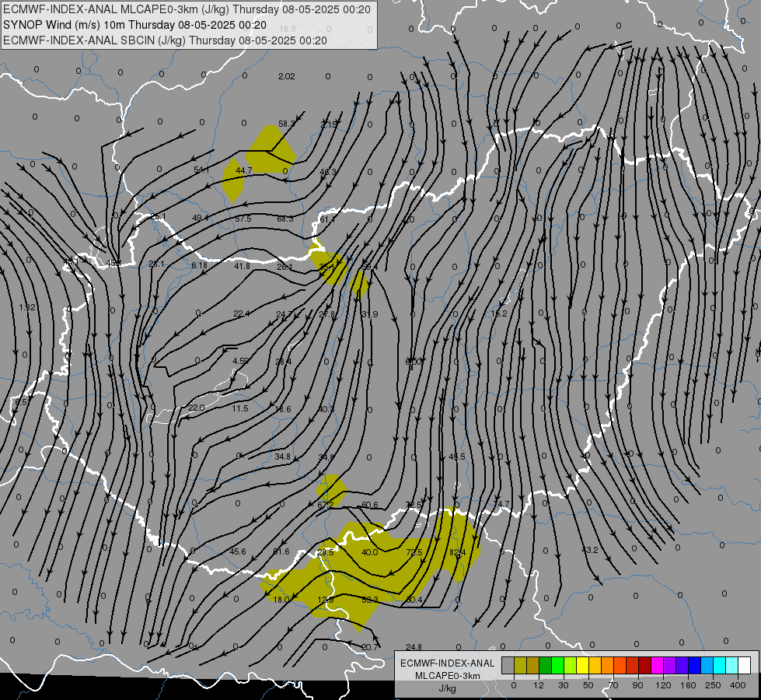This screenshot has width=761, height=700.
Task: Click the gray swatch in the MLCAPE legend
Action: pyautogui.click(x=508, y=665)
